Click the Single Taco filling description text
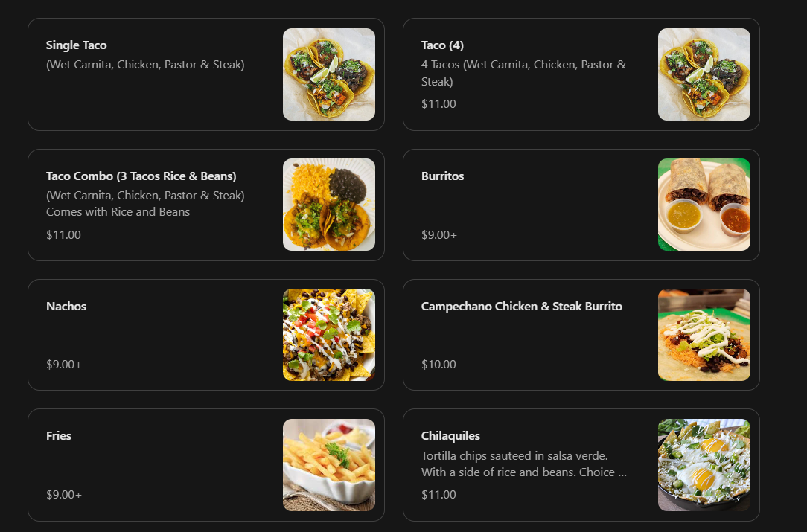The image size is (807, 532). pos(145,65)
